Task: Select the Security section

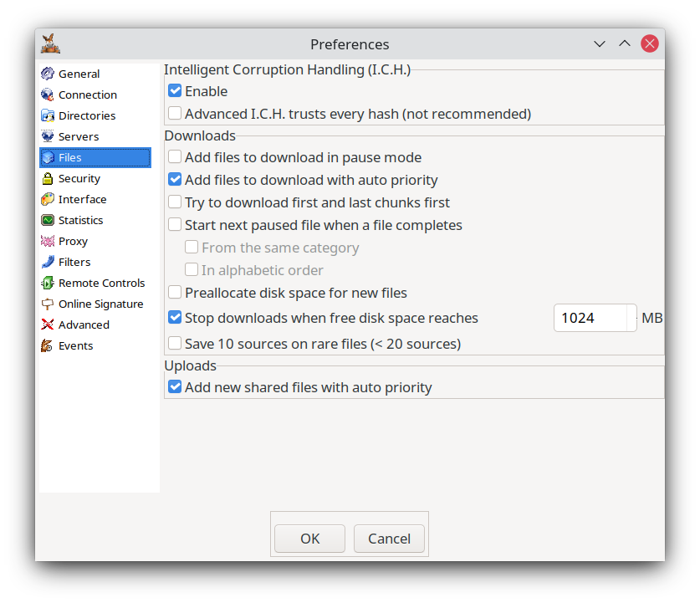Action: [95, 178]
